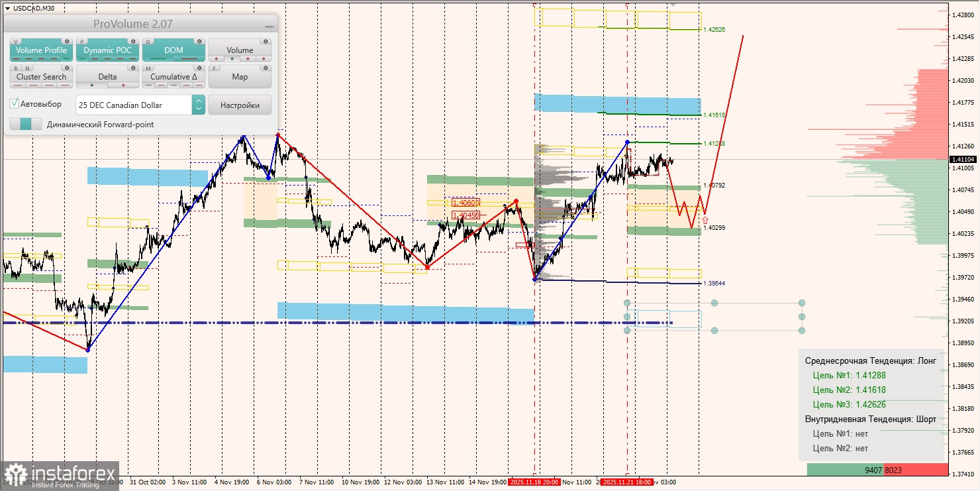Click the Cumulative Δ settings gear icon
Image resolution: width=980 pixels, height=491 pixels.
[x=199, y=68]
